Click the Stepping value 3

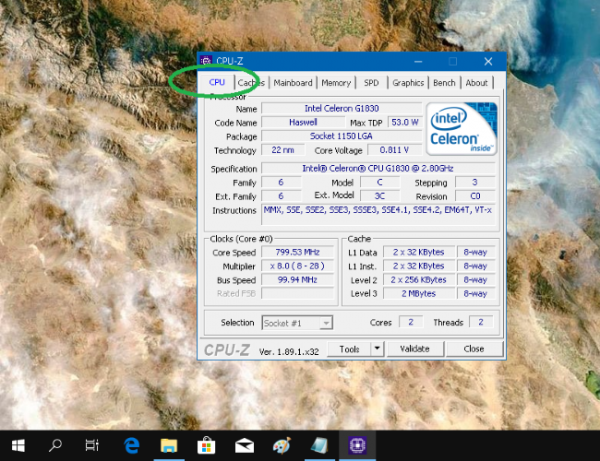pos(475,182)
